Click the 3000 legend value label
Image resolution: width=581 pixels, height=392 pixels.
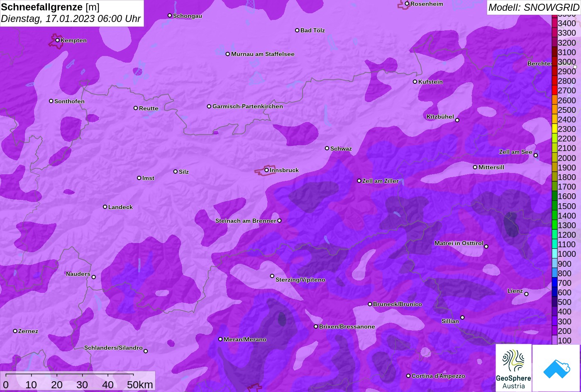(567, 62)
